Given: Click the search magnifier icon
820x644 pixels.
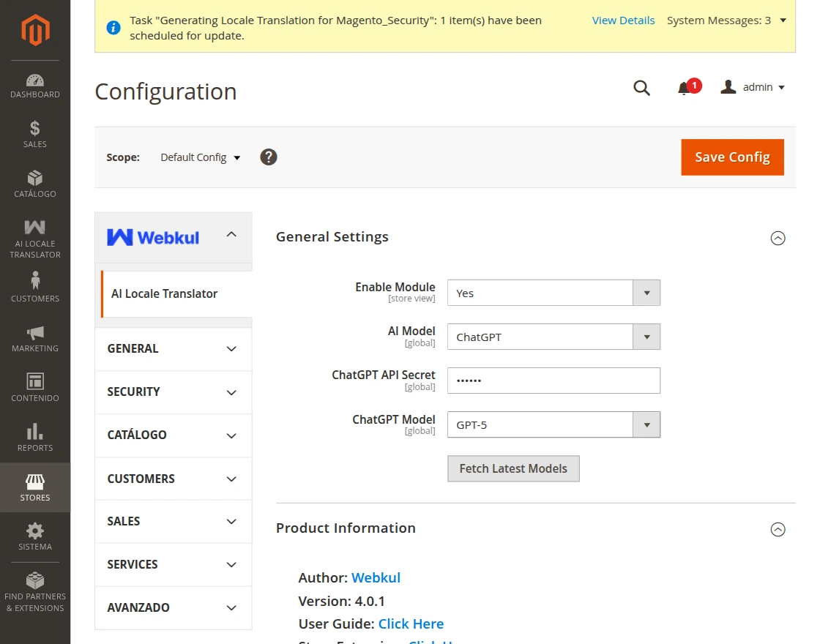Looking at the screenshot, I should click(641, 88).
